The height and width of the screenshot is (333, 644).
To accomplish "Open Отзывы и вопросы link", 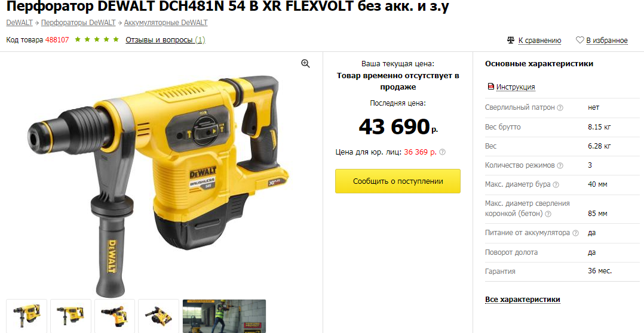I will coord(165,40).
